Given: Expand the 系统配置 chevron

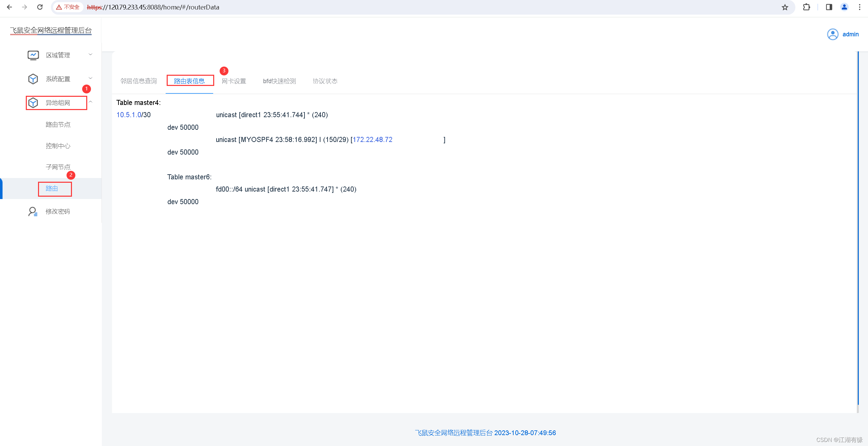Looking at the screenshot, I should click(90, 78).
